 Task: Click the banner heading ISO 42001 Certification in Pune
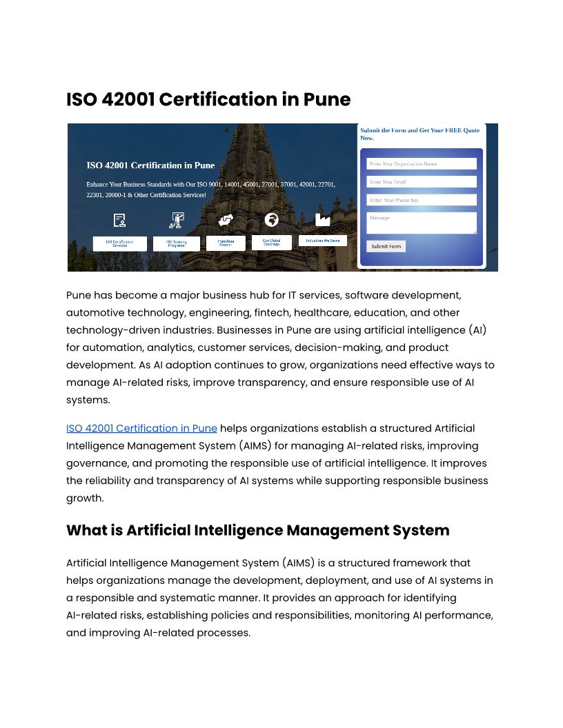coord(150,165)
